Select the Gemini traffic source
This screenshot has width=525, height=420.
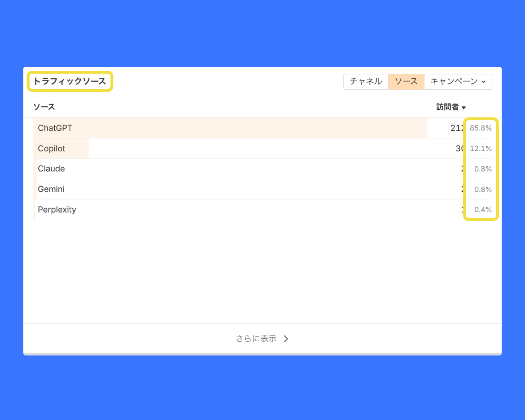51,189
